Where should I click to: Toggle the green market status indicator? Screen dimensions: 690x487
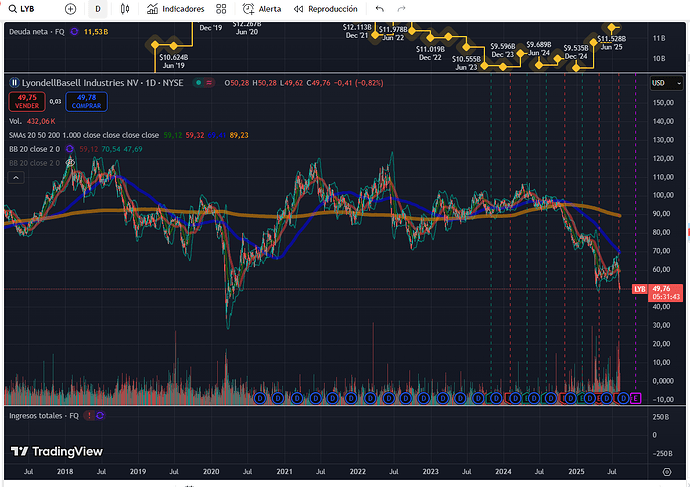click(x=199, y=83)
